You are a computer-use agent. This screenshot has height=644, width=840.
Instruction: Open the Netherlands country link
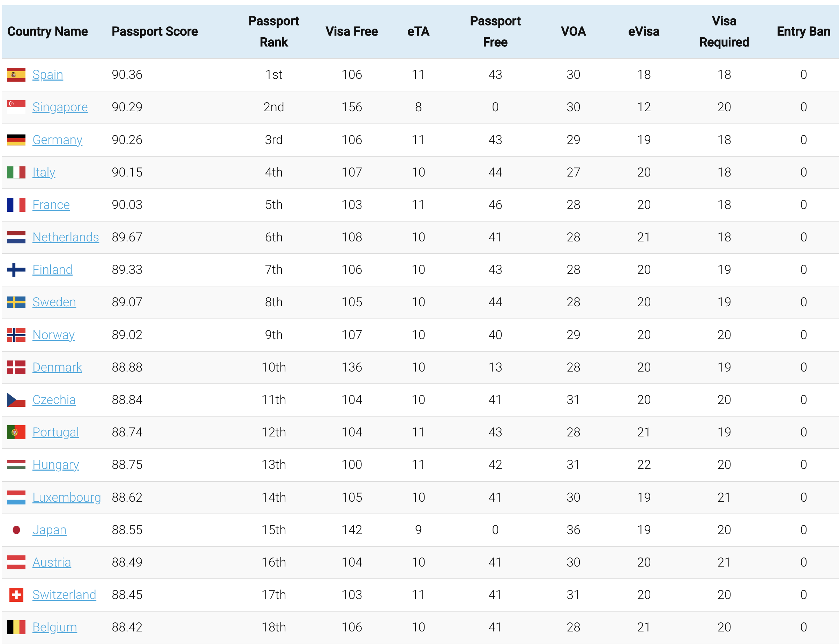point(66,237)
